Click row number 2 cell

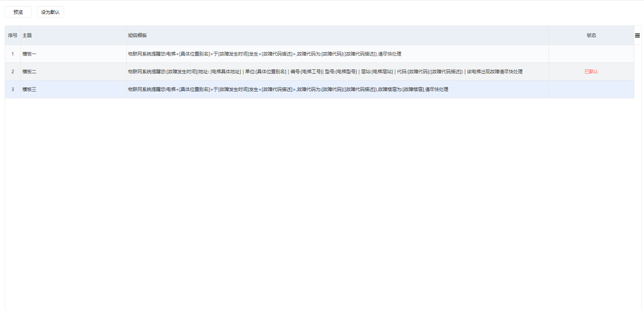pos(13,72)
